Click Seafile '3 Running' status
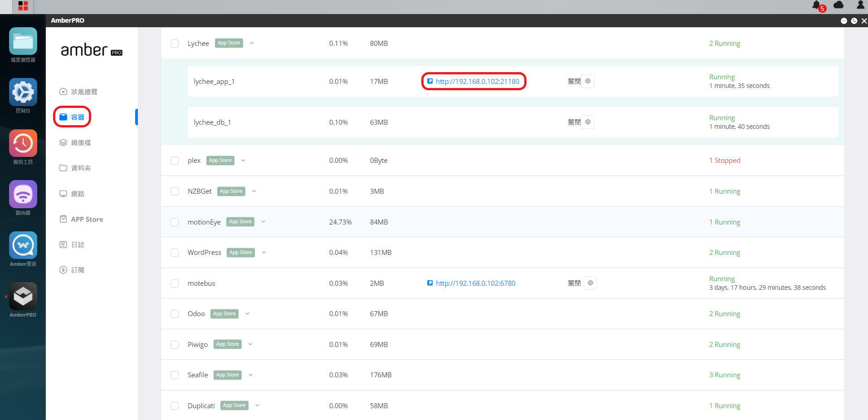 tap(725, 375)
